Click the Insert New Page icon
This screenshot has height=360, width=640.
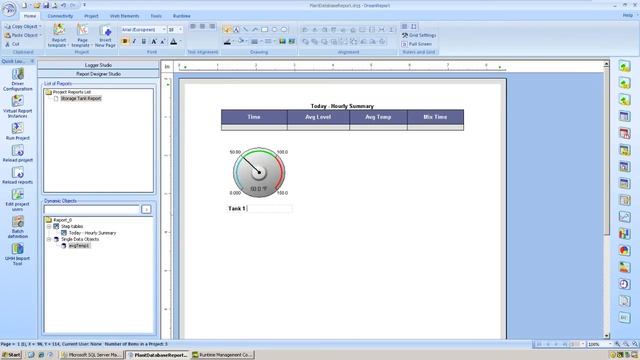point(105,31)
